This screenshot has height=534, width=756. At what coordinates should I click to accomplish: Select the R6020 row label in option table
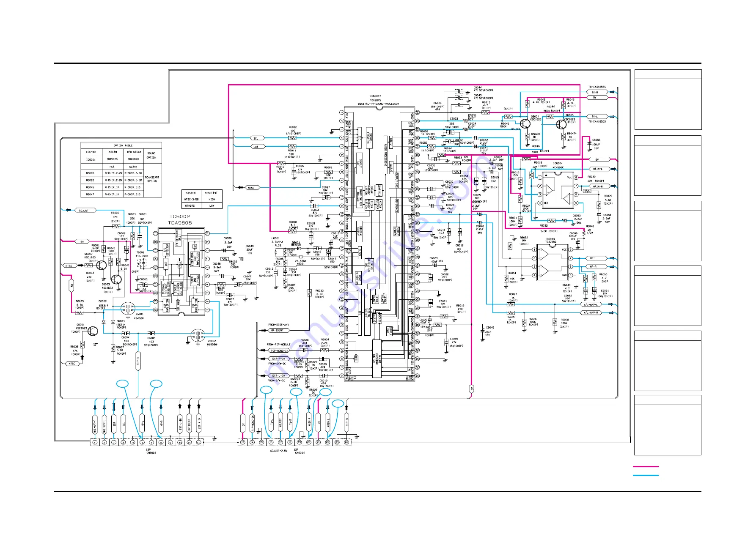click(90, 173)
